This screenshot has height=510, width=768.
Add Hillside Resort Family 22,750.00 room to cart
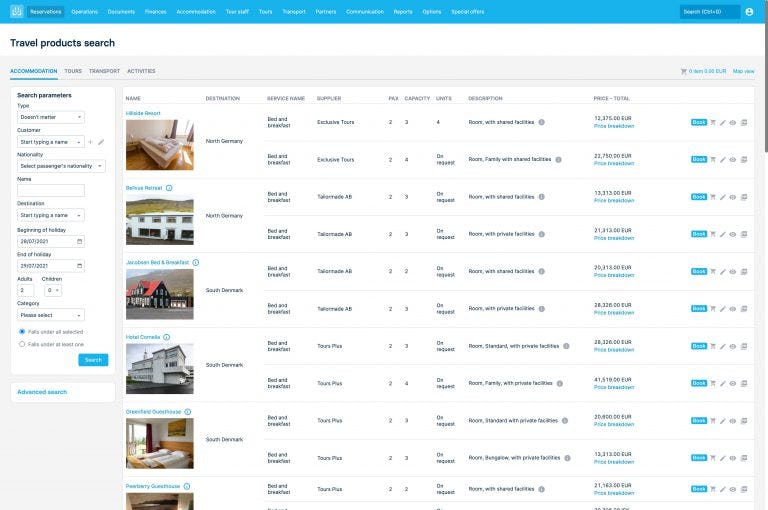coord(713,160)
